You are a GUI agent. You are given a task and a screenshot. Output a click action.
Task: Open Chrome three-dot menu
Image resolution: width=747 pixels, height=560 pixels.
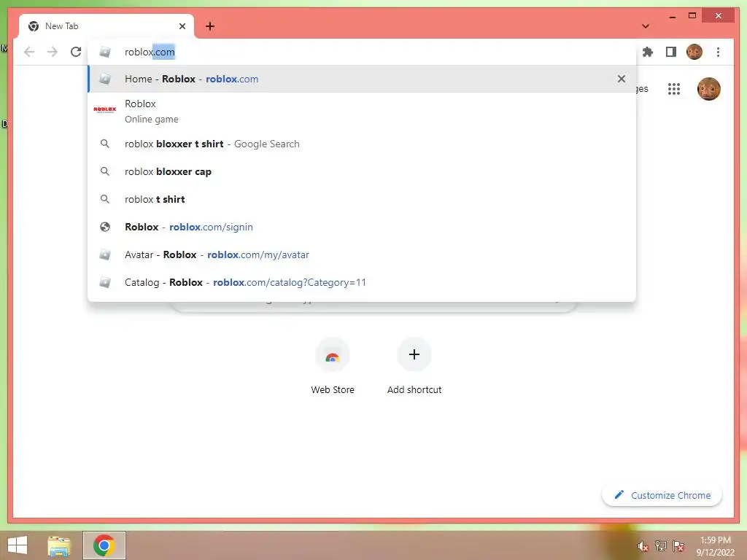(x=718, y=52)
